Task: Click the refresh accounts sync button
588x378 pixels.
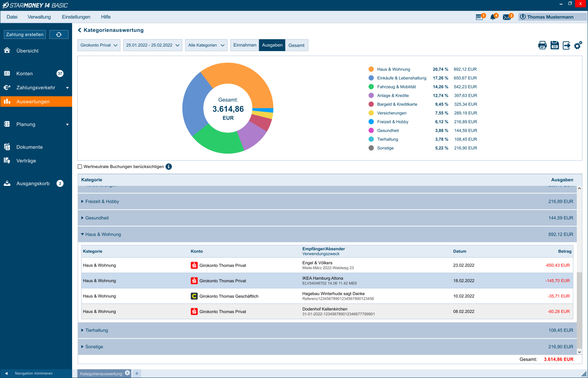Action: pos(59,34)
